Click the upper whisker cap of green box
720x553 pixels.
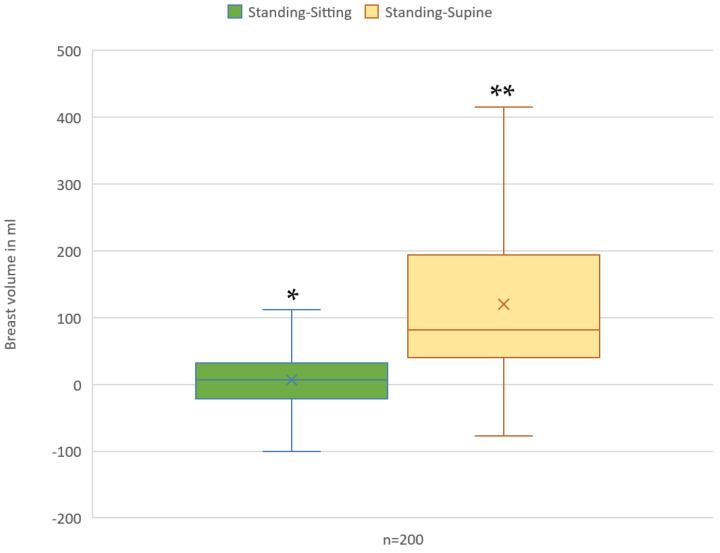pos(292,310)
